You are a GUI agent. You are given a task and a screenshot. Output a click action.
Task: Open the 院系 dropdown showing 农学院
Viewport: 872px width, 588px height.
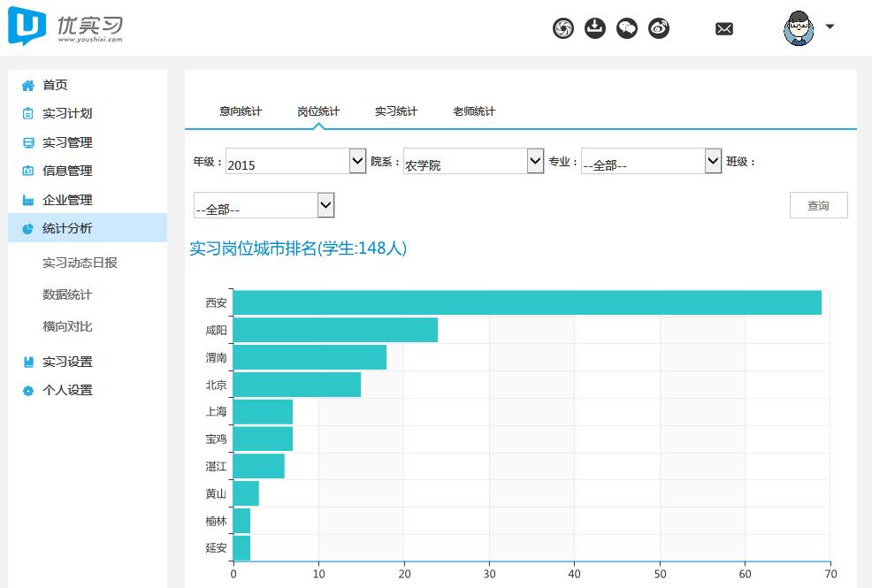click(x=473, y=162)
